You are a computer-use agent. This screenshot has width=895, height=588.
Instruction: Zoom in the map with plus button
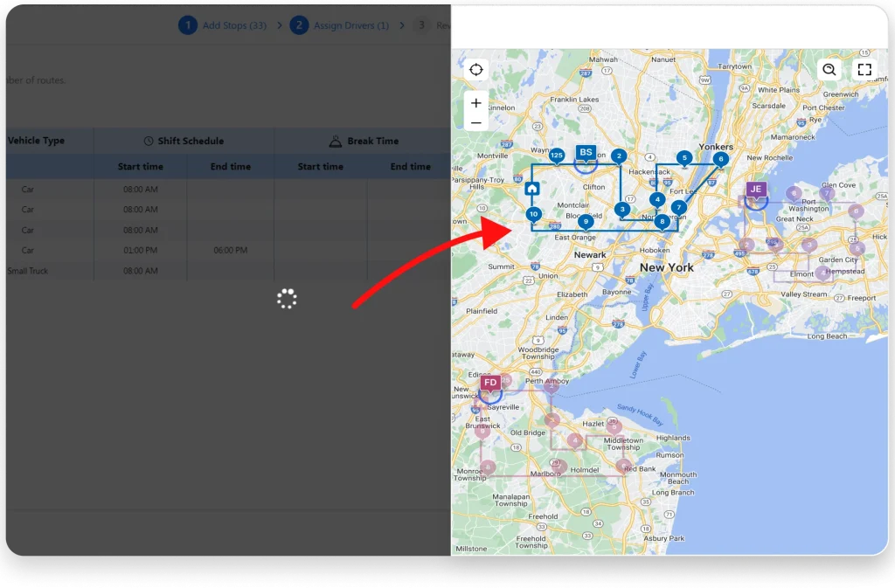476,103
